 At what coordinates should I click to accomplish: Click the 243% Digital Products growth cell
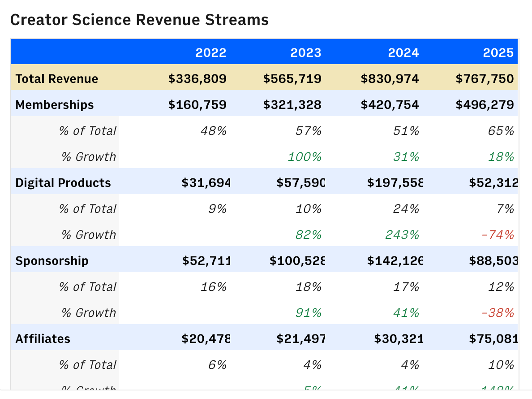pos(402,235)
